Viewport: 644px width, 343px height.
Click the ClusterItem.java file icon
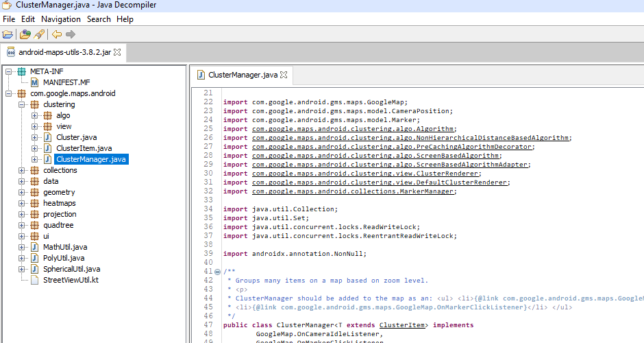48,148
